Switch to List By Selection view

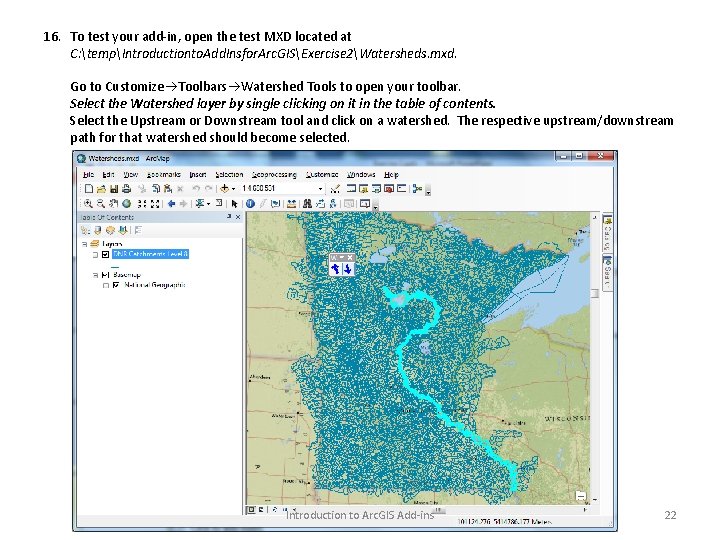click(x=122, y=230)
